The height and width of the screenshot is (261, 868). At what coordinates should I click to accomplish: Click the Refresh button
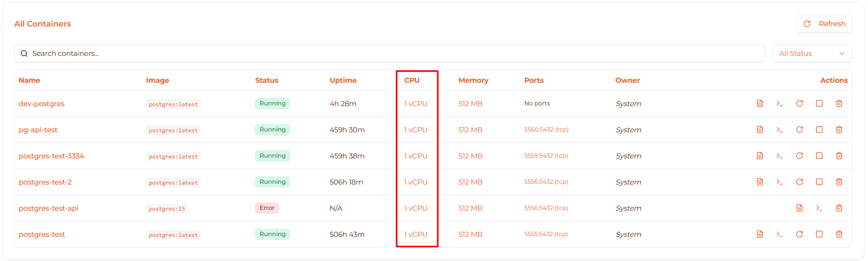tap(824, 24)
